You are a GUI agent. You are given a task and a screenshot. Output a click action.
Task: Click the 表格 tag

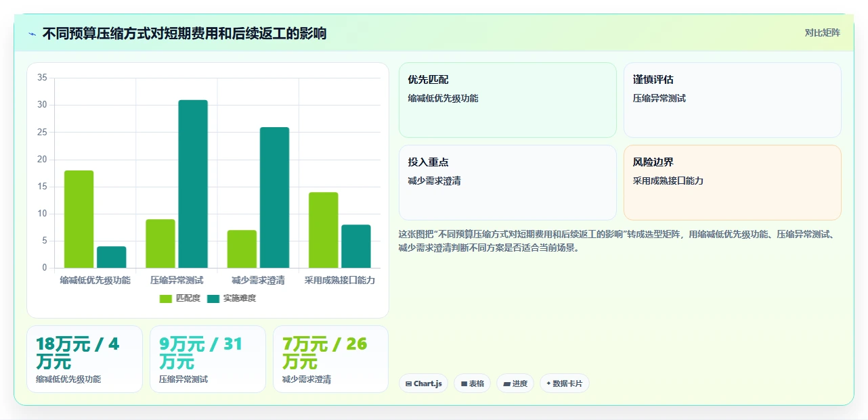point(473,383)
